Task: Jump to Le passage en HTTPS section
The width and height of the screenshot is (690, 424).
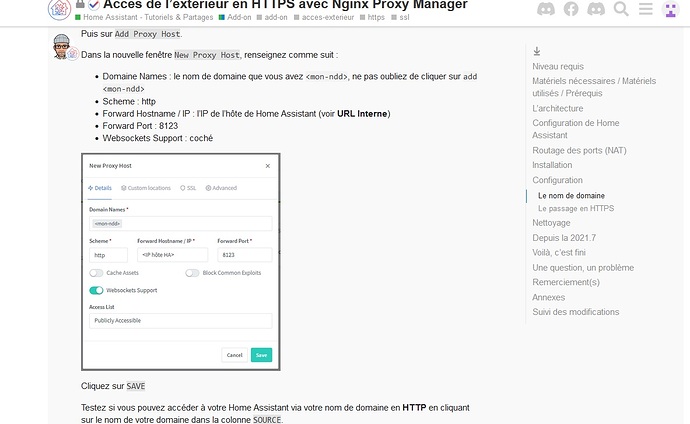Action: 576,208
